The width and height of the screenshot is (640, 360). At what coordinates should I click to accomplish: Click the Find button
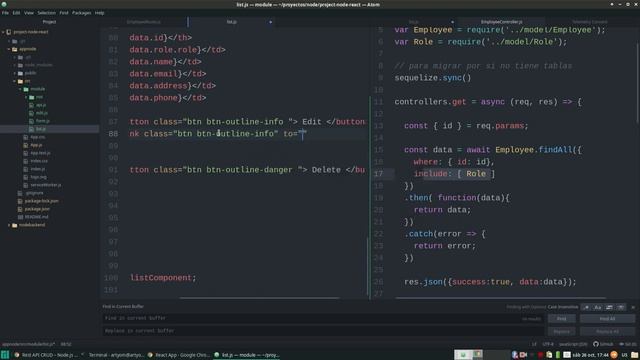click(x=562, y=319)
